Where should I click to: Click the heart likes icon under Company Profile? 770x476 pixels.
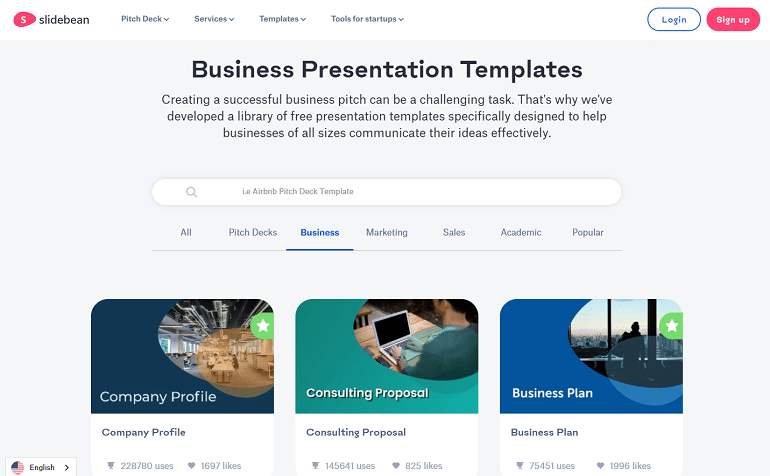click(193, 465)
